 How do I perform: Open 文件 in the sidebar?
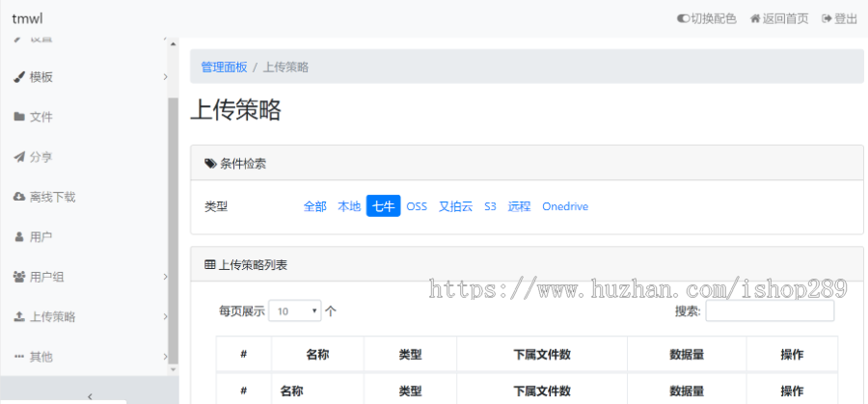[41, 118]
